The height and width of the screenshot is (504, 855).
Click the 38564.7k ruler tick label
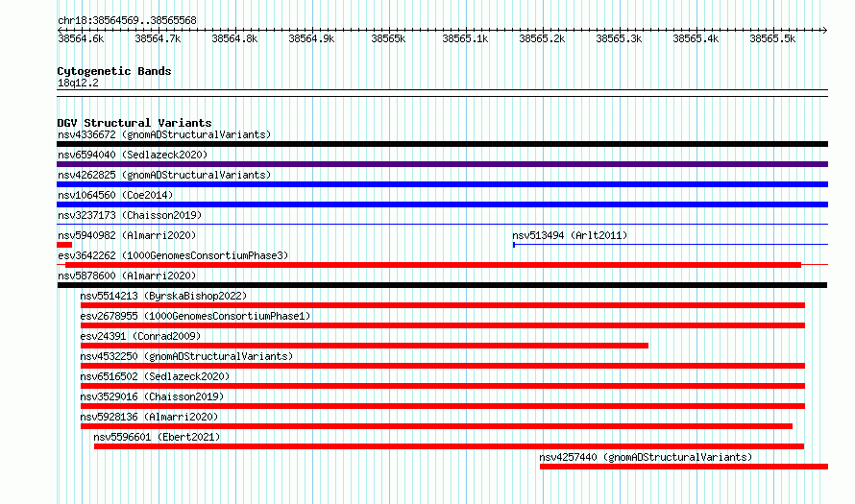158,38
